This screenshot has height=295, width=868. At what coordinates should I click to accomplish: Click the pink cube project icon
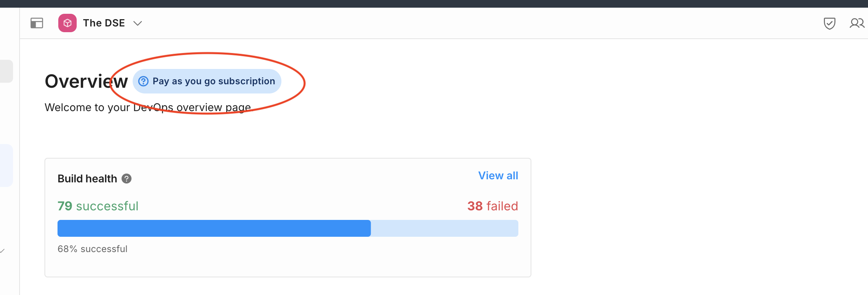tap(67, 23)
